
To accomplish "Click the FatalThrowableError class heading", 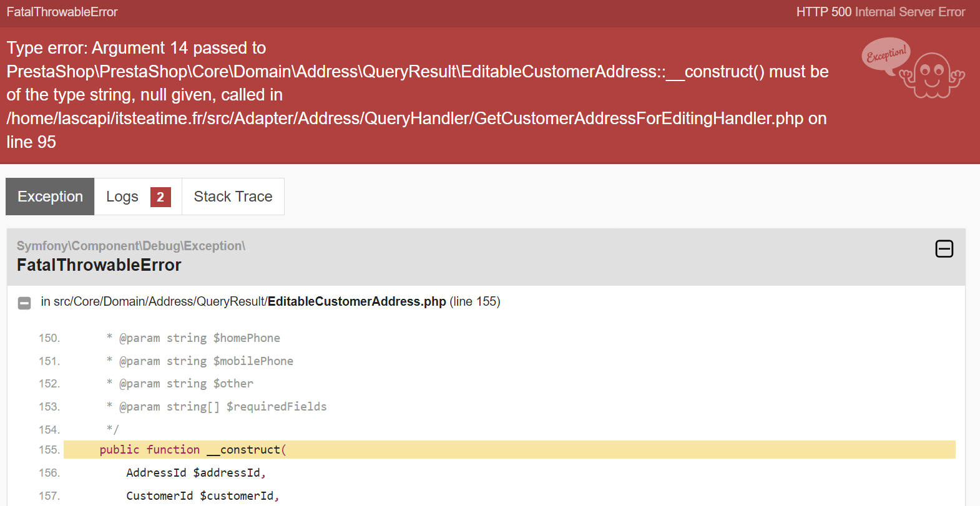I will [x=99, y=265].
